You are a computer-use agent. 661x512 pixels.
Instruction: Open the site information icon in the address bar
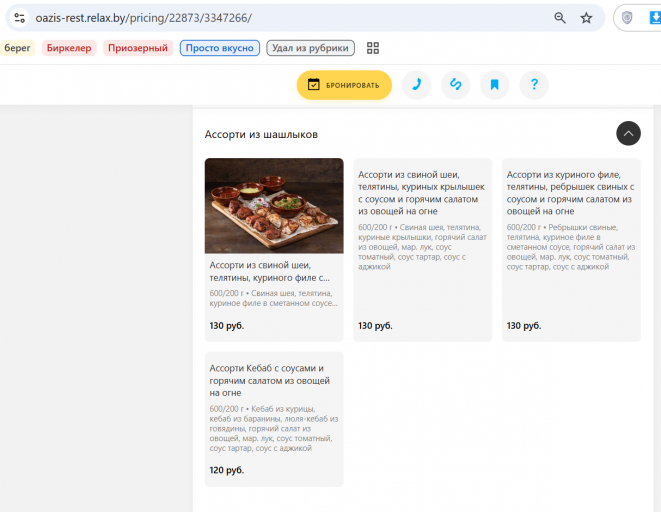(x=19, y=18)
